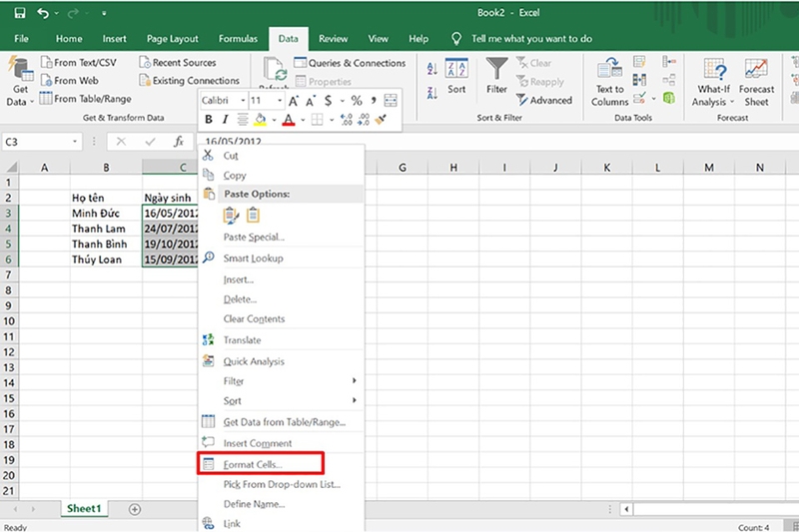
Task: Click the center align icon in mini toolbar
Action: (243, 120)
